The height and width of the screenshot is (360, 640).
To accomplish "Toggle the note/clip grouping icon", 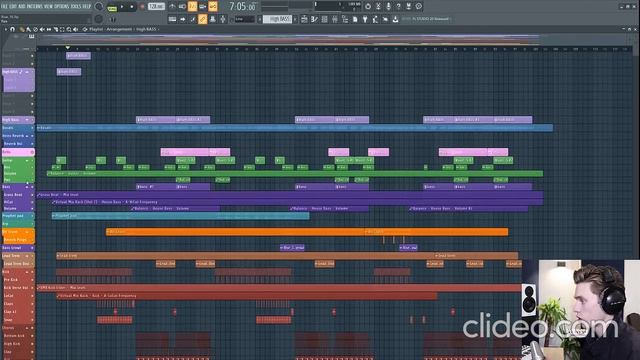I will coord(193,19).
